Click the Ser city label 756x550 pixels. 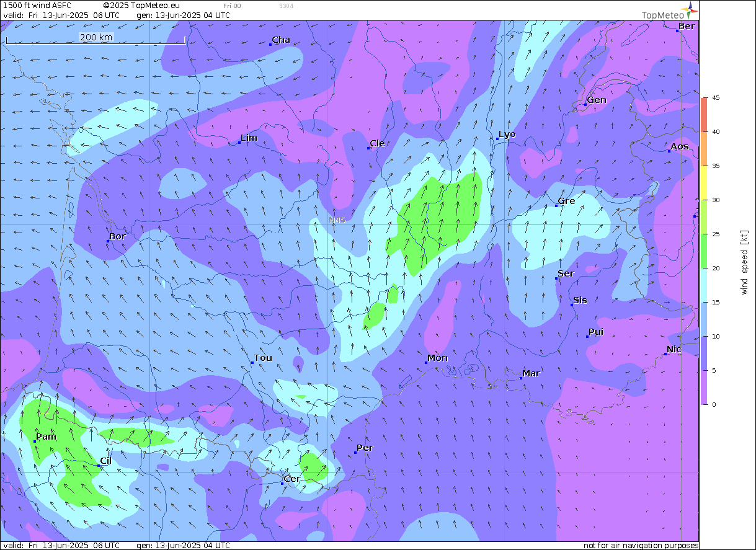point(566,273)
